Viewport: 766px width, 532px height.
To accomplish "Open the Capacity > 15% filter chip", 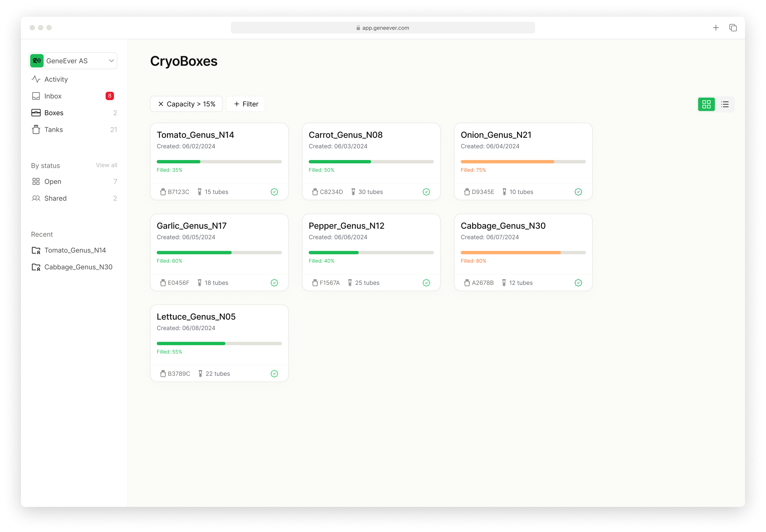I will click(x=191, y=104).
